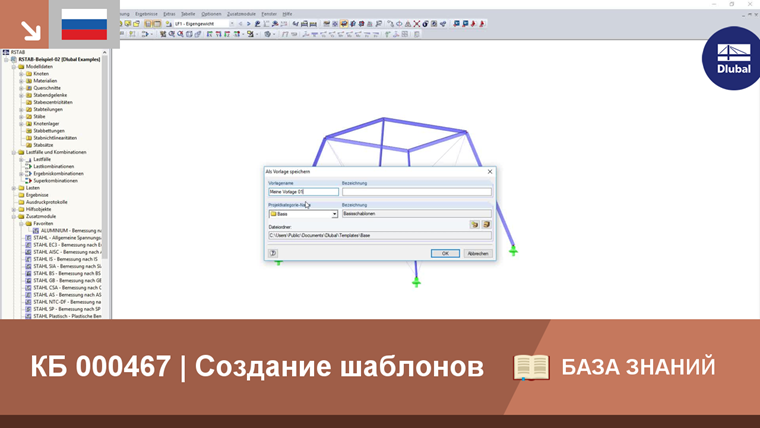The width and height of the screenshot is (760, 428).
Task: Click the navigator scroll up arrow
Action: click(x=105, y=52)
